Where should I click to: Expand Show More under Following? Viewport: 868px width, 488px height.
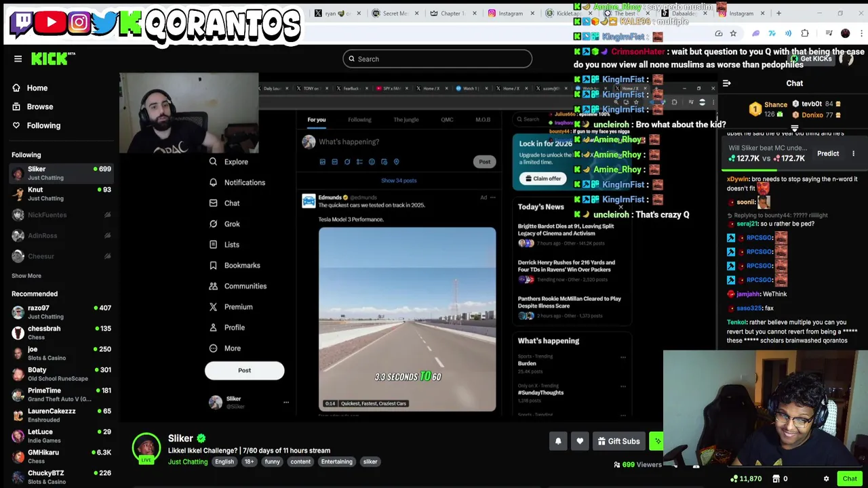coord(26,276)
